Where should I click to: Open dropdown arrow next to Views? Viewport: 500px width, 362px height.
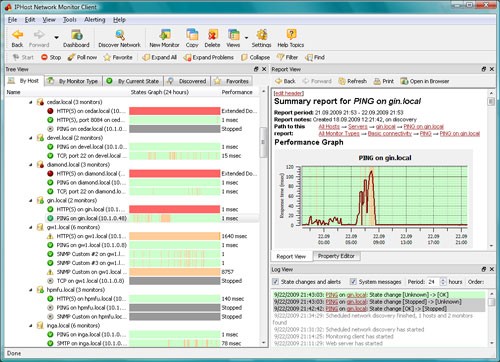[x=246, y=37]
